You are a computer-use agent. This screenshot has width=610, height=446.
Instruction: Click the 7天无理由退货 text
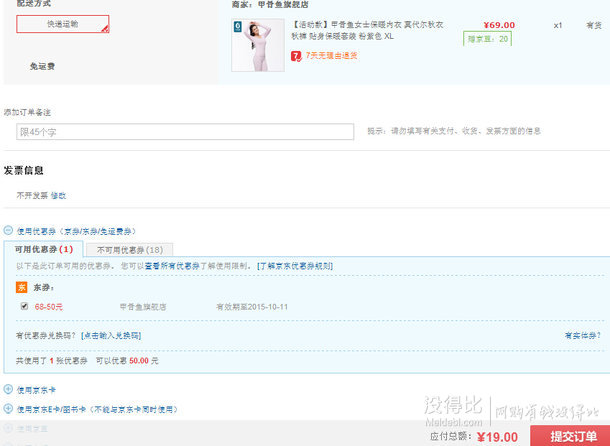tap(331, 56)
